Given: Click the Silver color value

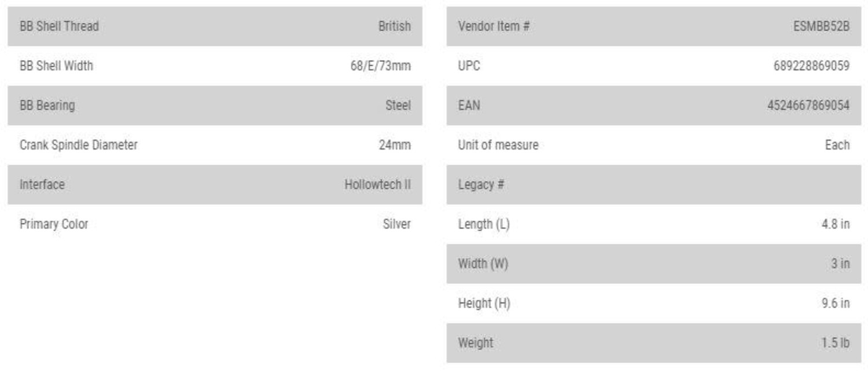Looking at the screenshot, I should [x=396, y=224].
